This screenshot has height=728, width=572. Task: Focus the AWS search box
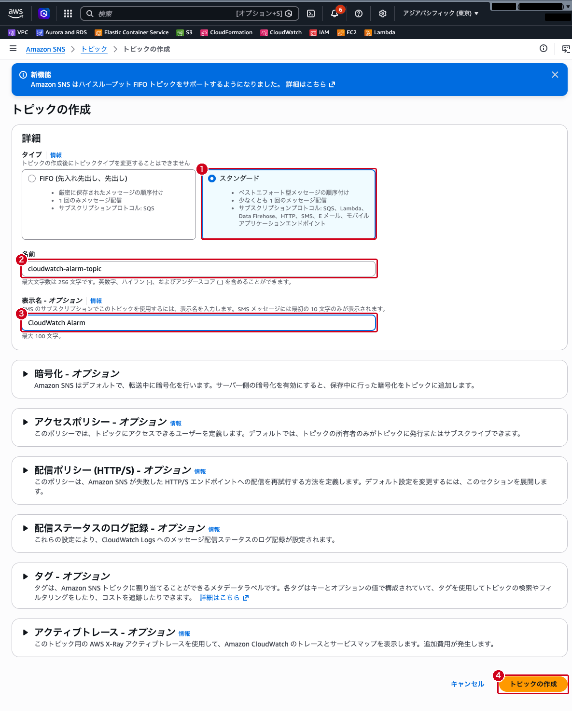(189, 14)
